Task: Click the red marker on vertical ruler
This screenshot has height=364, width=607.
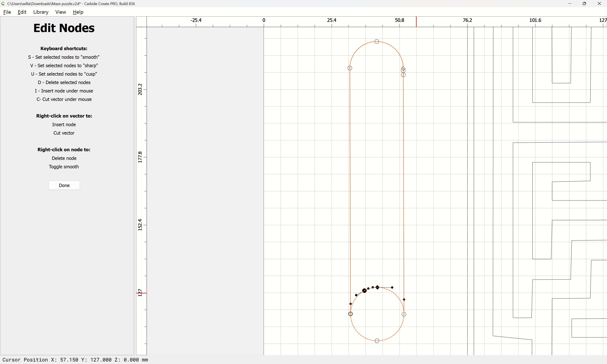Action: 141,293
